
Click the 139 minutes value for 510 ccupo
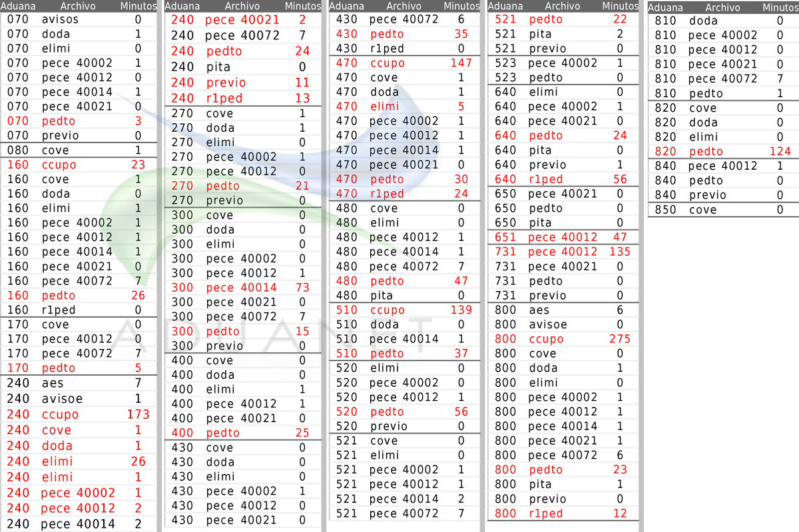(461, 310)
